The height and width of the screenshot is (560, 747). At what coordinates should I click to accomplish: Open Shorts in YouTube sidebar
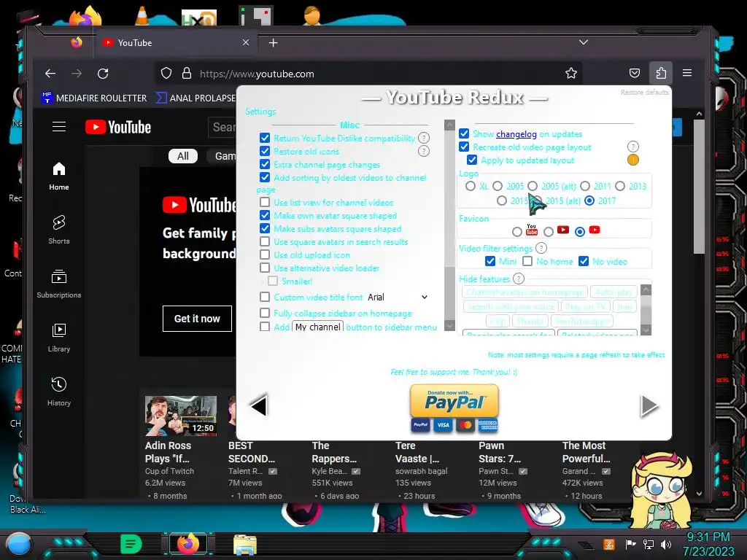click(59, 230)
